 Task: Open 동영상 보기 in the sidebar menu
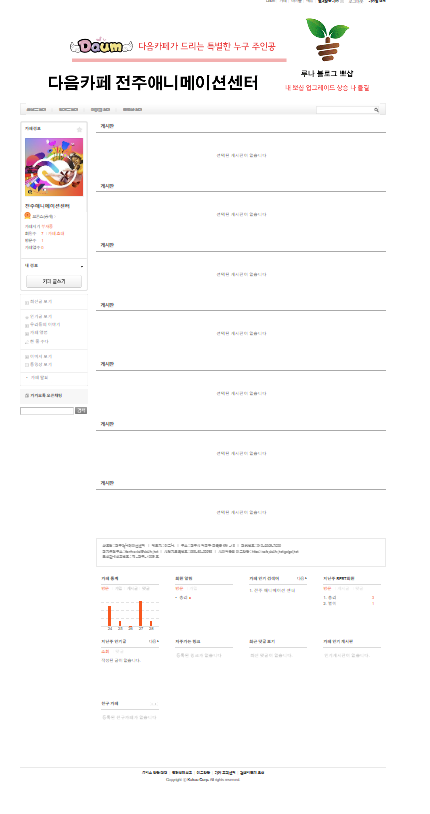pyautogui.click(x=41, y=364)
